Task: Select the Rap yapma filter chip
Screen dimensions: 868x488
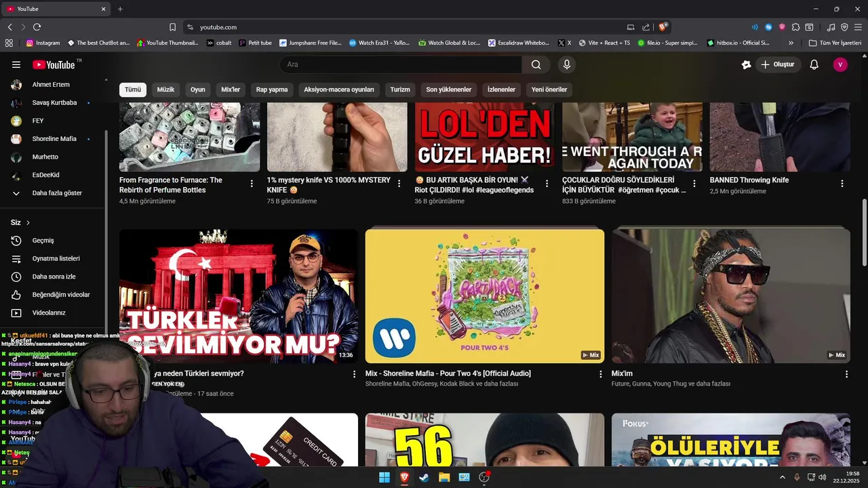Action: 272,89
